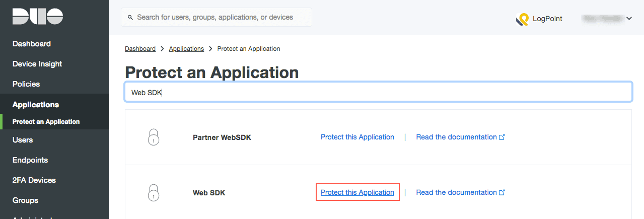Click the Partner WebSDK application name

click(x=222, y=137)
